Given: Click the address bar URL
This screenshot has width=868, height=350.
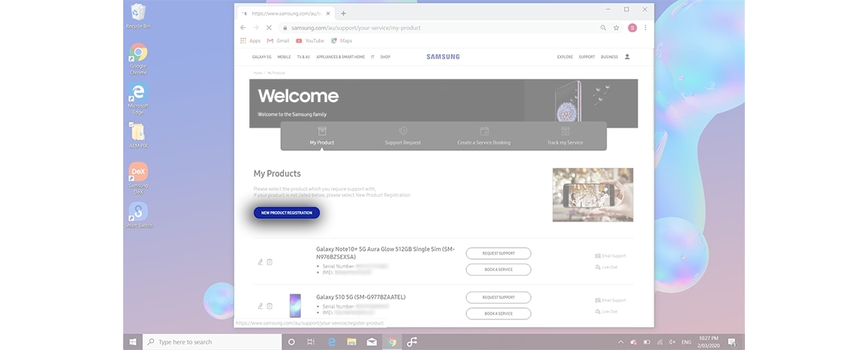Looking at the screenshot, I should (x=356, y=28).
